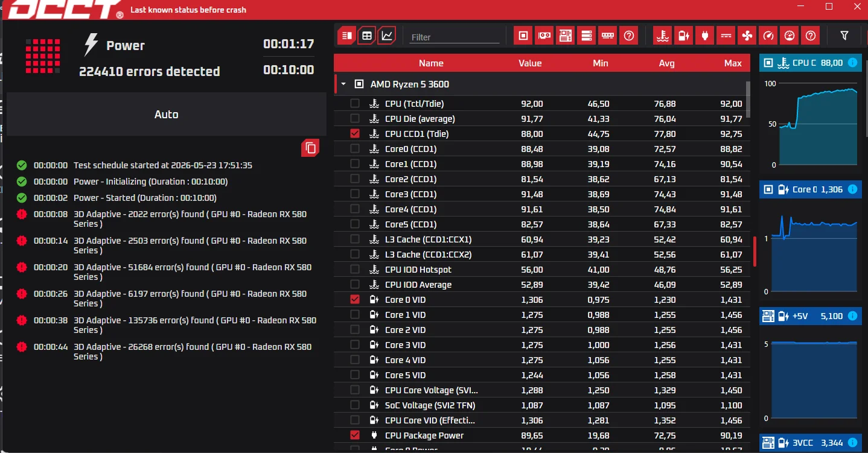Viewport: 868px width, 453px height.
Task: Sort the table by Avg column
Action: pyautogui.click(x=666, y=63)
